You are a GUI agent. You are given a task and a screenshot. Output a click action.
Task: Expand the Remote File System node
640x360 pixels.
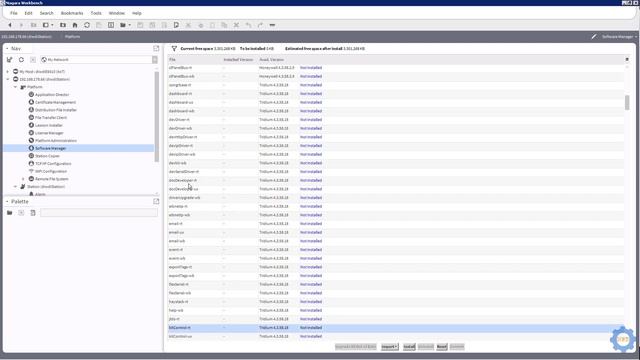coord(23,179)
